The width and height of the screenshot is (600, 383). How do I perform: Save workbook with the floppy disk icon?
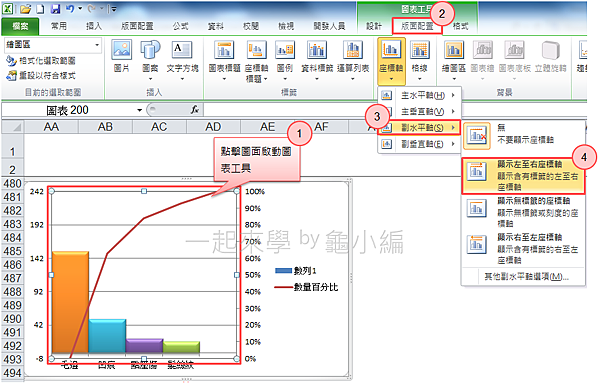(55, 8)
